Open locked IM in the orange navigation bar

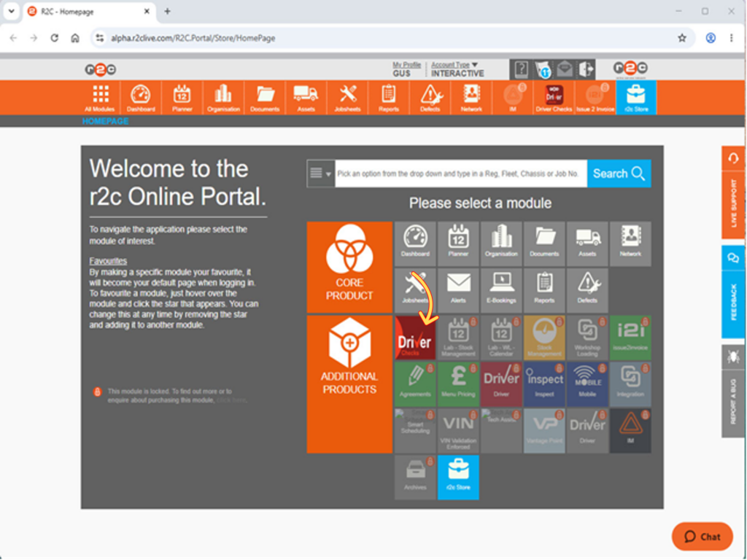tap(513, 98)
